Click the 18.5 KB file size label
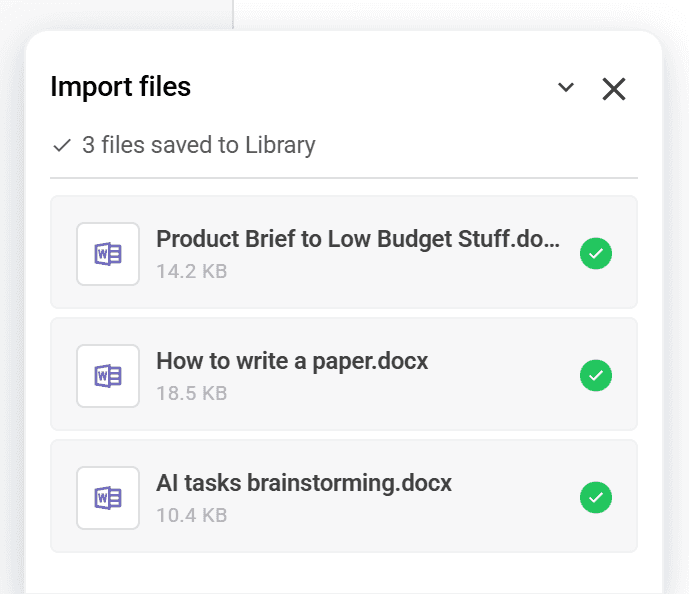This screenshot has width=689, height=594. [192, 393]
